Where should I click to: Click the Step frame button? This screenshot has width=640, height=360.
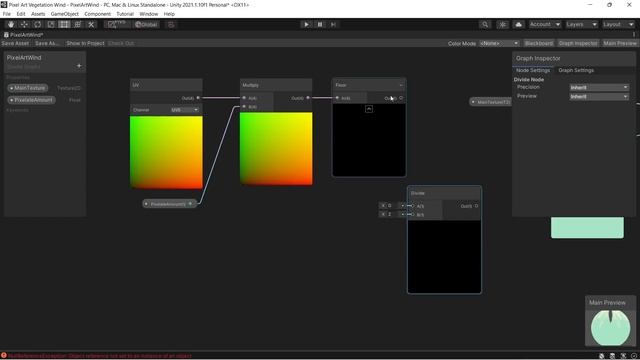coord(333,24)
